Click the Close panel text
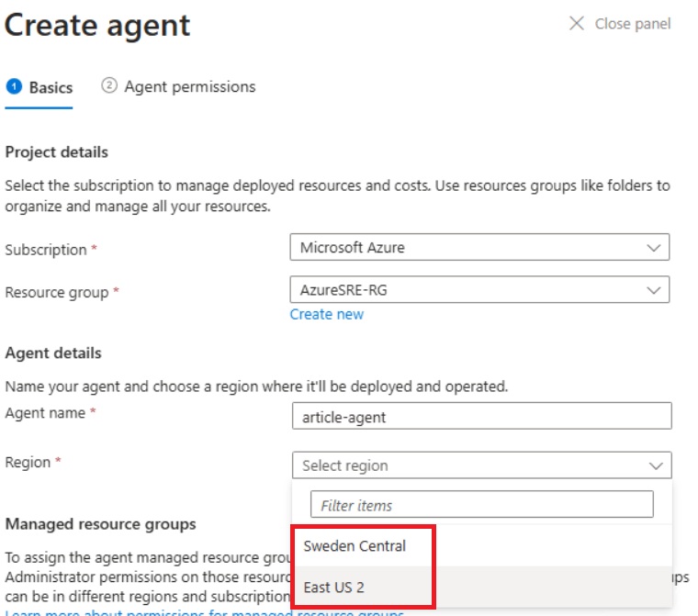Viewport: 698px width, 616px height. (x=633, y=24)
